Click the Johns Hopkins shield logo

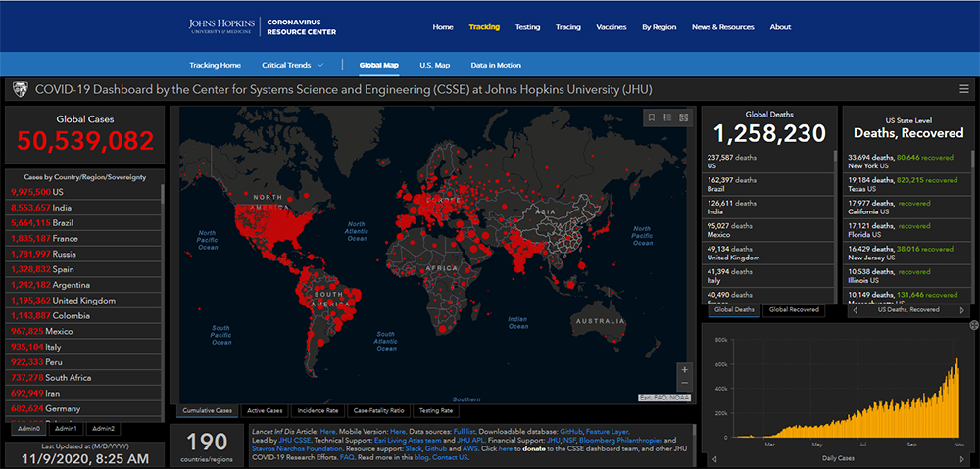tap(20, 90)
